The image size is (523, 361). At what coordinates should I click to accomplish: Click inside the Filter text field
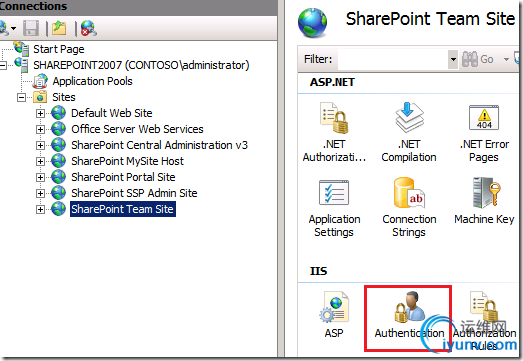pos(393,59)
